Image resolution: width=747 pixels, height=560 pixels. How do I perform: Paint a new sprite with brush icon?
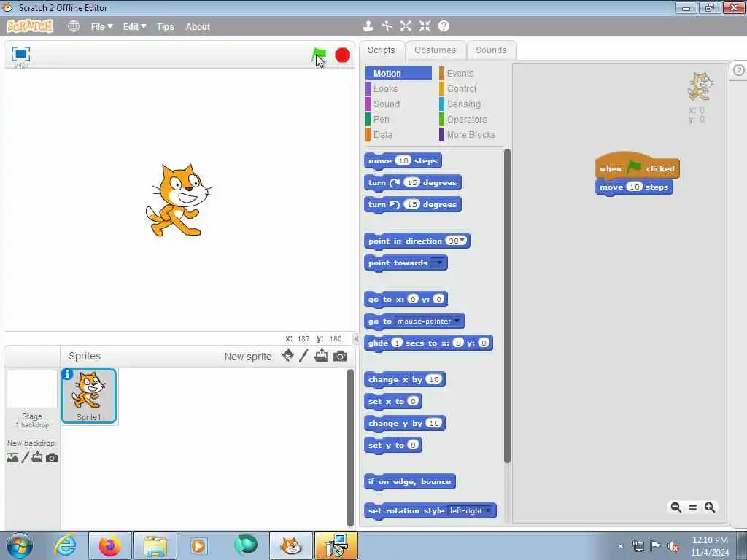(303, 356)
